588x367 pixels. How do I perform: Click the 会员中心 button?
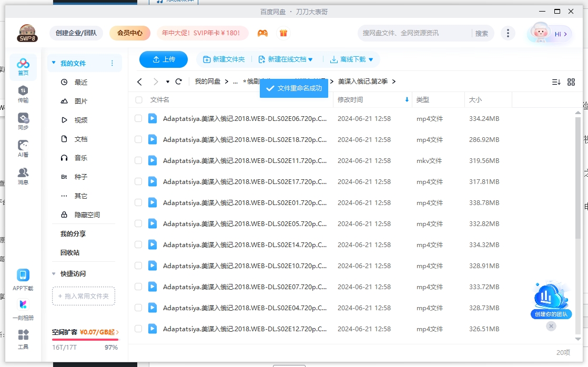pyautogui.click(x=130, y=33)
